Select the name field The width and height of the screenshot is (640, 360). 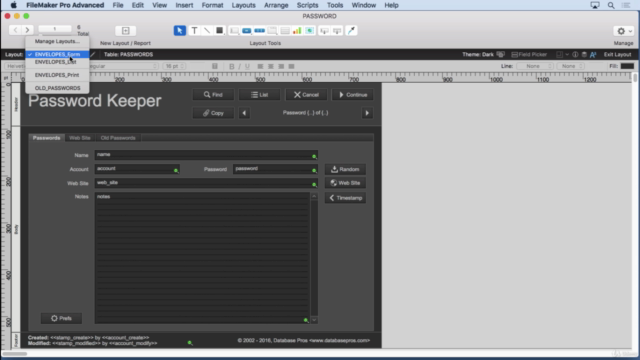(207, 155)
